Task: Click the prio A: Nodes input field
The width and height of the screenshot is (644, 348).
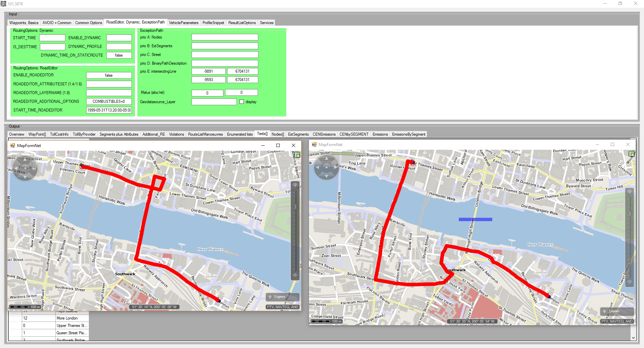Action: (225, 37)
